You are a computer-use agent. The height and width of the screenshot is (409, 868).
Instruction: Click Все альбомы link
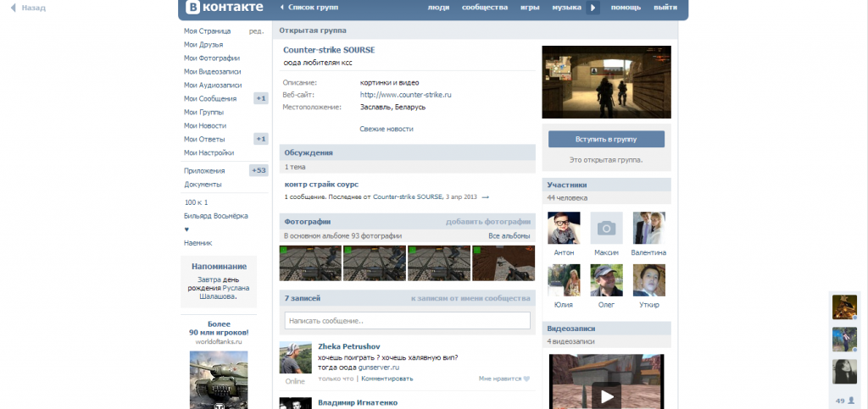(509, 235)
